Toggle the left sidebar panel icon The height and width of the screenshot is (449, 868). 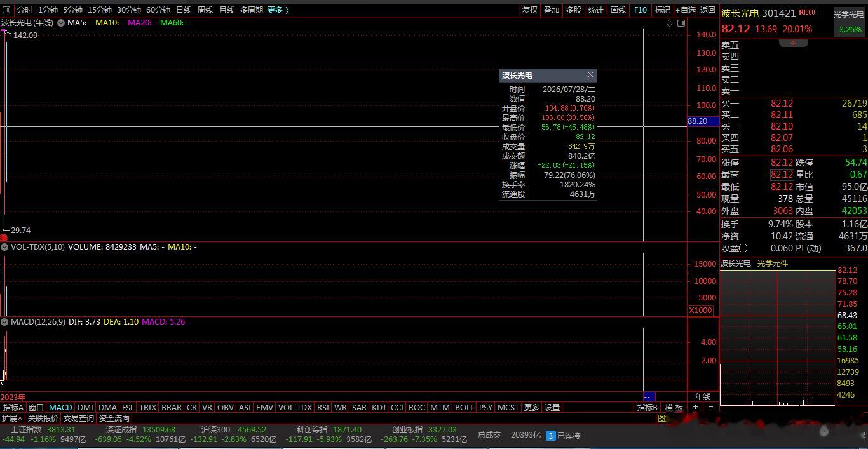click(x=7, y=10)
